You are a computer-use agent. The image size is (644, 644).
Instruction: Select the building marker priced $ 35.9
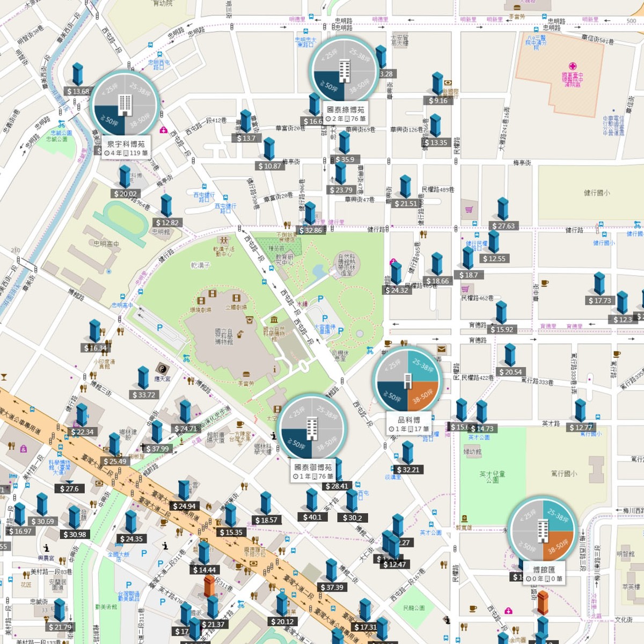point(344,143)
